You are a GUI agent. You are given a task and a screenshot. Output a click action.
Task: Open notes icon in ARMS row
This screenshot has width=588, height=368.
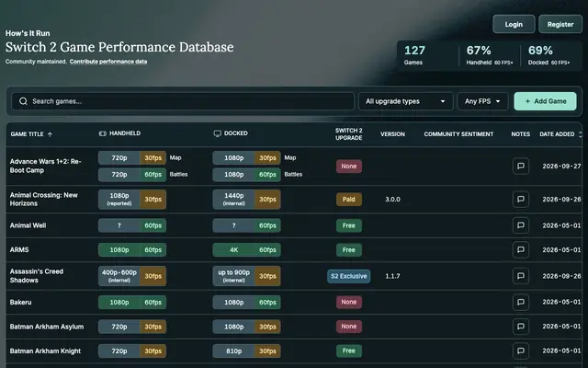[521, 249]
